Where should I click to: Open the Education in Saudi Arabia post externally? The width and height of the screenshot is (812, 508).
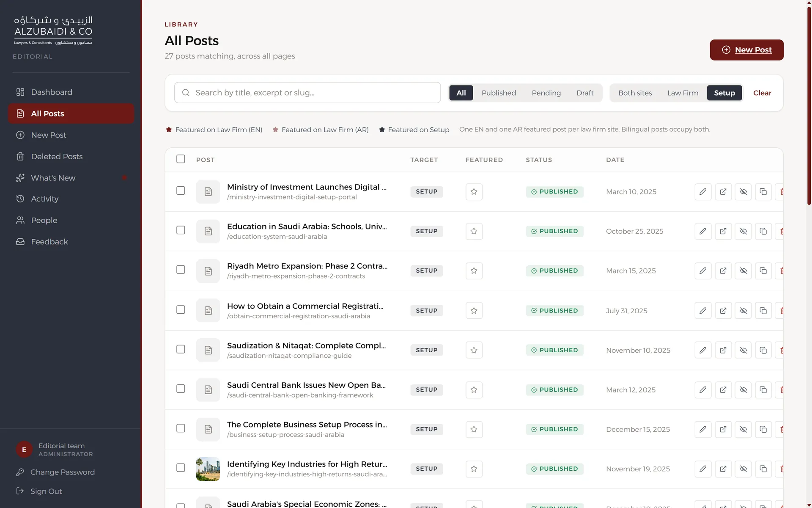point(723,231)
